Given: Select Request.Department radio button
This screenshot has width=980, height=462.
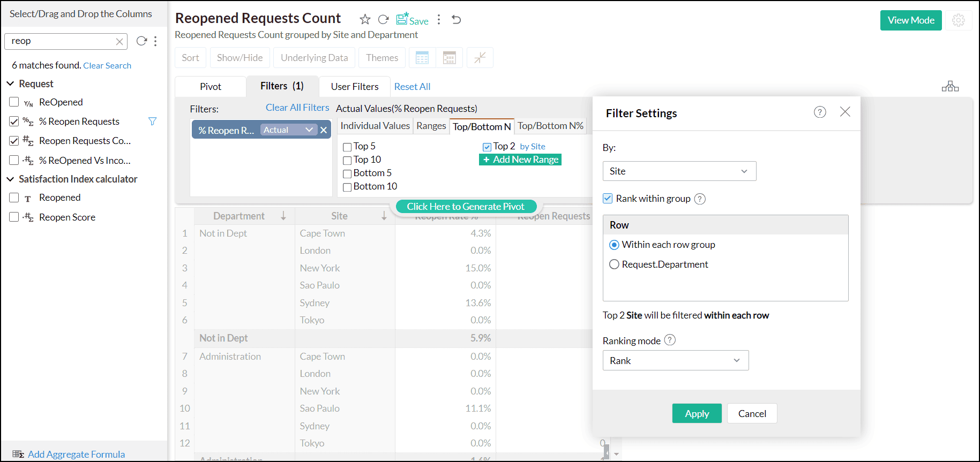Looking at the screenshot, I should 614,264.
